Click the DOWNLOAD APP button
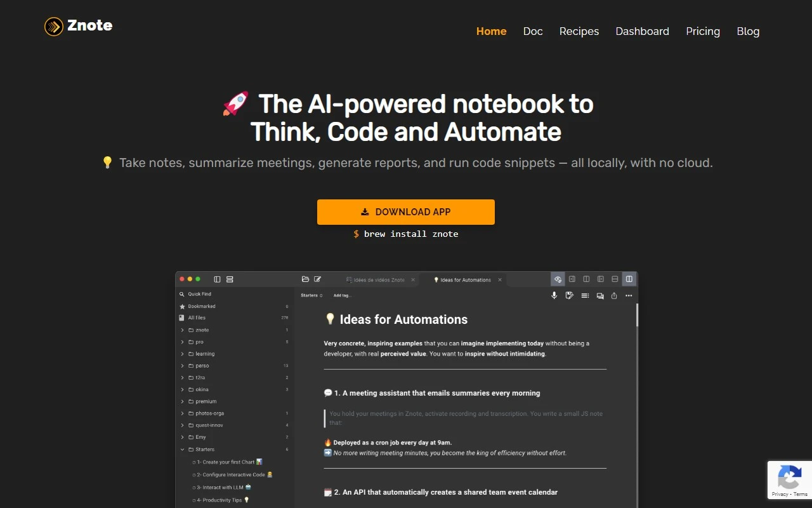 [406, 212]
